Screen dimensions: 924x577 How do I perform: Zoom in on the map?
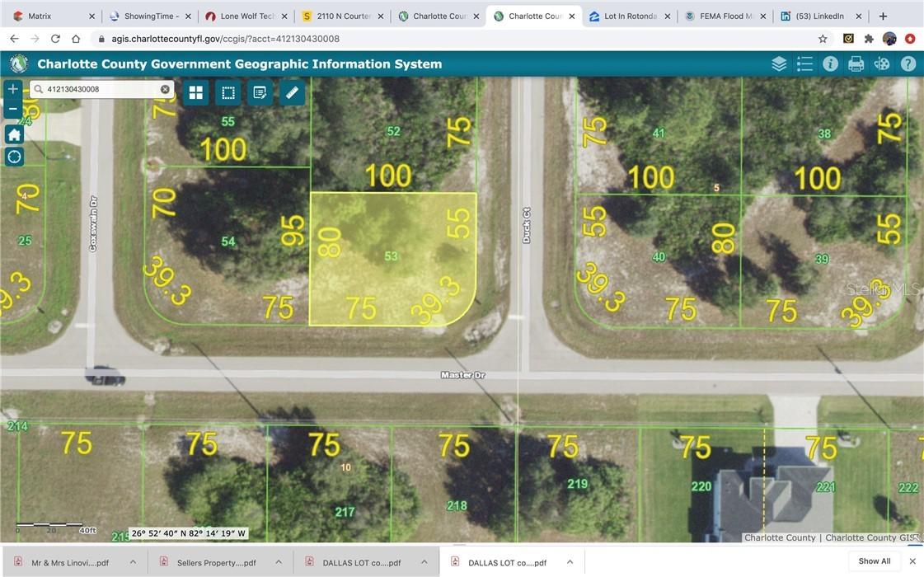click(x=12, y=87)
